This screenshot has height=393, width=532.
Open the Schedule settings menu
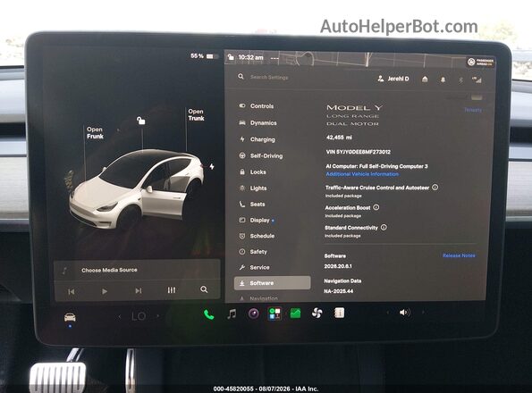257,236
